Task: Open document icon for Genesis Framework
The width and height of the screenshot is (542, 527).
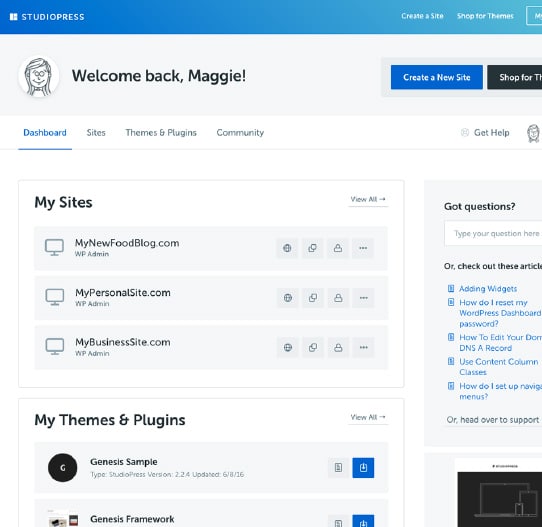Action: point(338,521)
